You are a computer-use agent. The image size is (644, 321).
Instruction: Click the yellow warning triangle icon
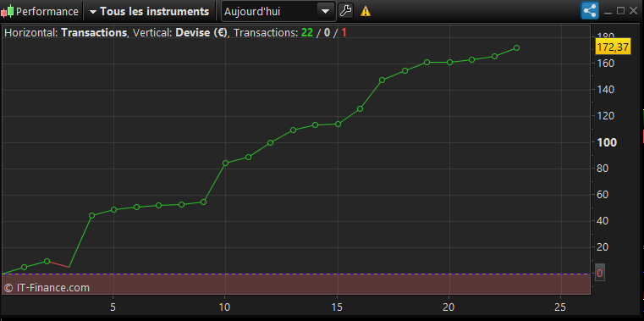tap(365, 12)
